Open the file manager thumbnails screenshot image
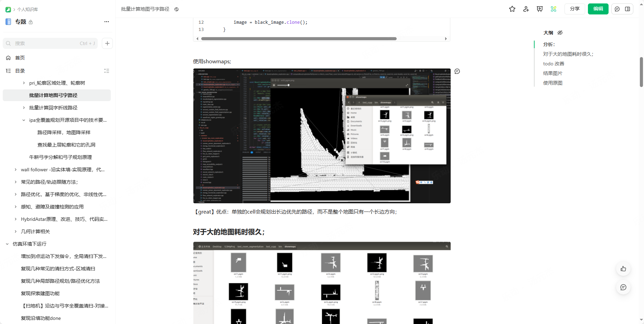This screenshot has width=644, height=324. coord(322,283)
